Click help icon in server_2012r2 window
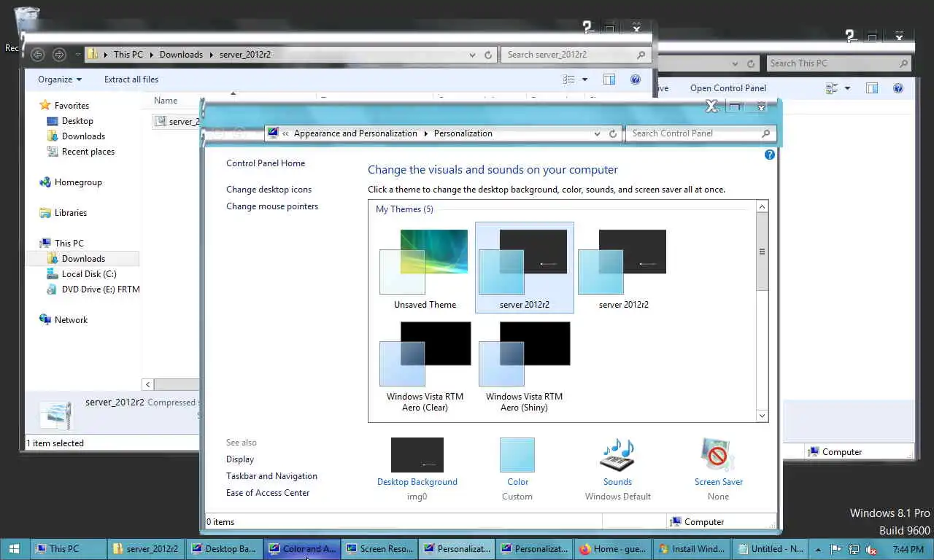This screenshot has width=934, height=560. click(x=636, y=79)
